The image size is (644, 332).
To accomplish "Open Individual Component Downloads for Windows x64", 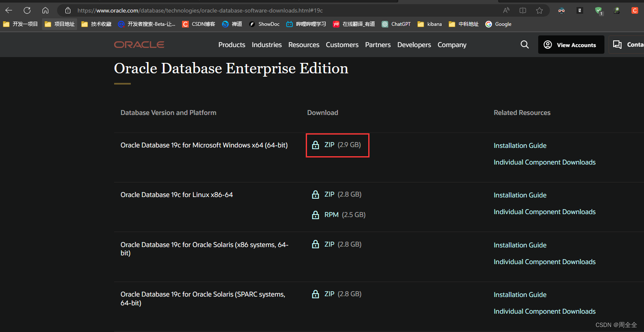I will [x=544, y=162].
